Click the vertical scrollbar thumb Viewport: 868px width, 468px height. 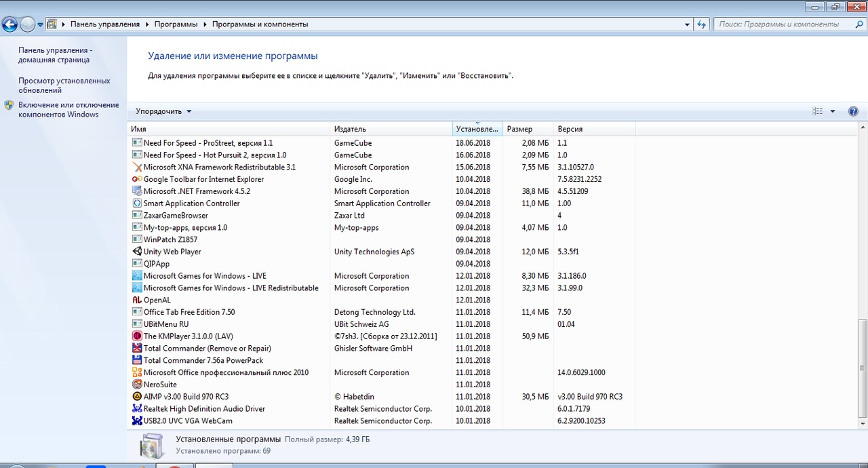(x=862, y=368)
